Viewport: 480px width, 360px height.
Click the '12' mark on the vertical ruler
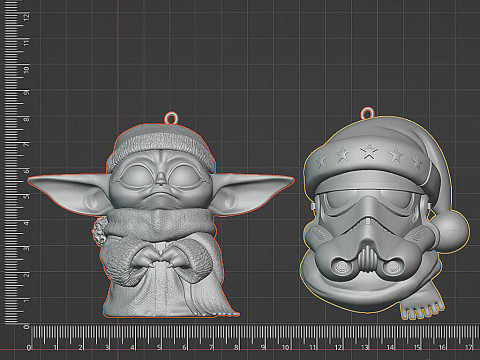pyautogui.click(x=27, y=16)
